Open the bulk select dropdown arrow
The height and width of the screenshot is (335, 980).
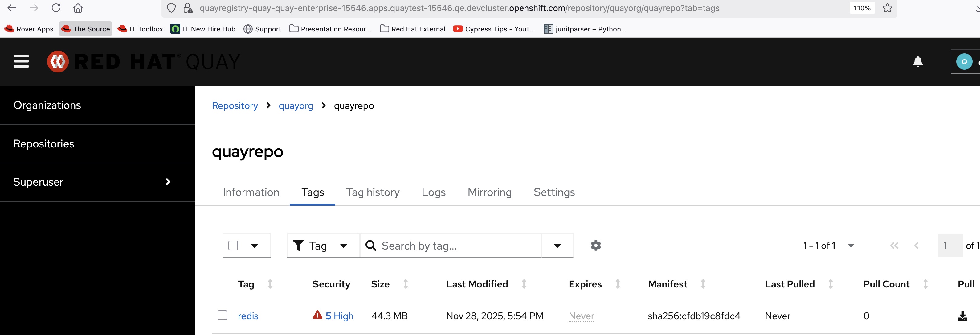(255, 246)
